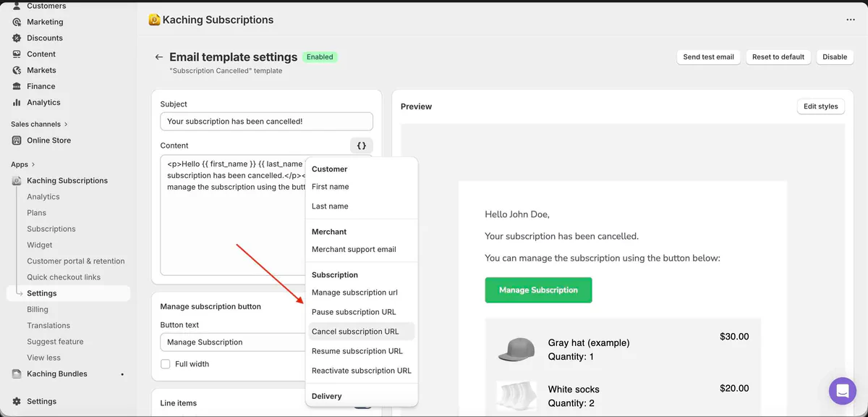The image size is (868, 417).
Task: Click the Customers sidebar icon
Action: (x=17, y=6)
